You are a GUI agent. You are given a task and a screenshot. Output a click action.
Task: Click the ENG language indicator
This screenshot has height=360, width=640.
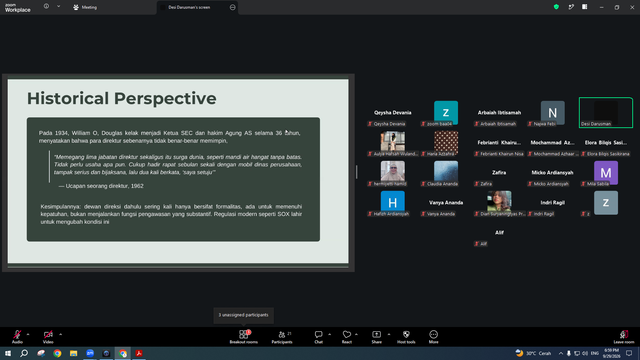[595, 353]
